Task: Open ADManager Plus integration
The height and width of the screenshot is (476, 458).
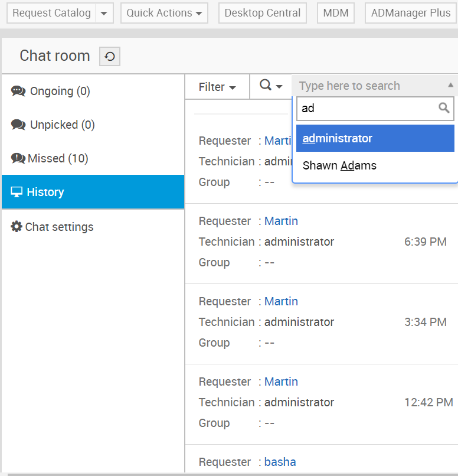Action: (x=410, y=13)
